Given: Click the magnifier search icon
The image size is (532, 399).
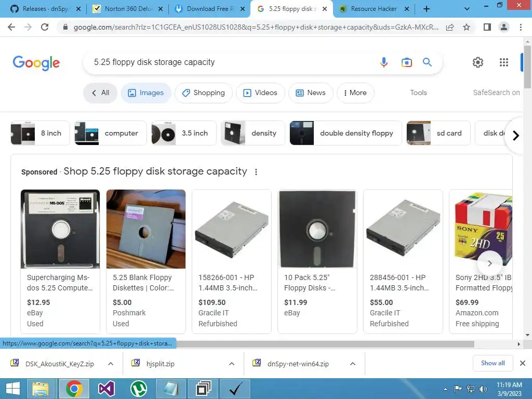Looking at the screenshot, I should [x=427, y=62].
